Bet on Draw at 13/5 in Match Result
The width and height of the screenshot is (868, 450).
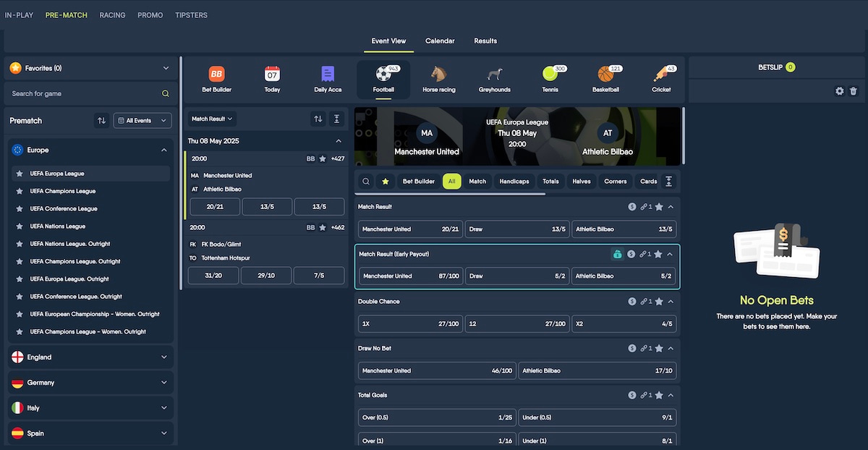pyautogui.click(x=517, y=229)
